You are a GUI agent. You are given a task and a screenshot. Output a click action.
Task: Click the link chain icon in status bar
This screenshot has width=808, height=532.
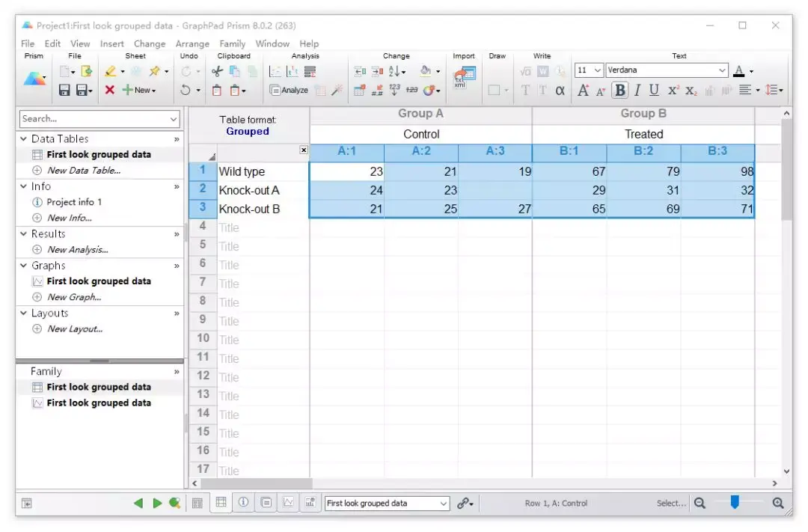pos(463,503)
